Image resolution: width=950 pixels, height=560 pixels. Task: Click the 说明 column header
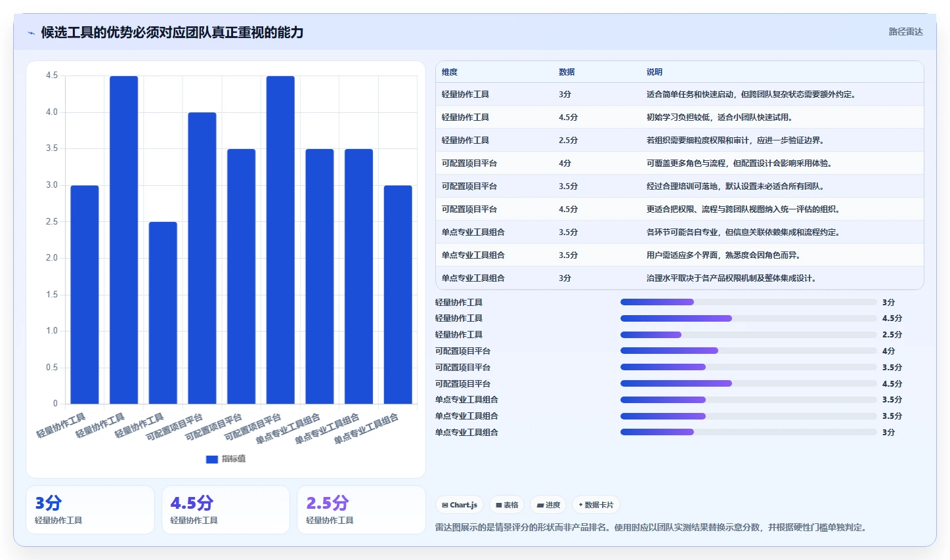[655, 72]
